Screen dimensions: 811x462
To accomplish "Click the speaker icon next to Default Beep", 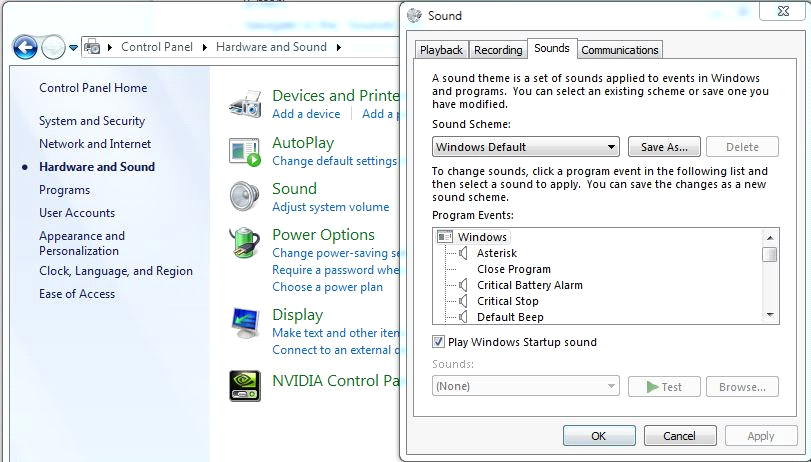I will [x=463, y=317].
